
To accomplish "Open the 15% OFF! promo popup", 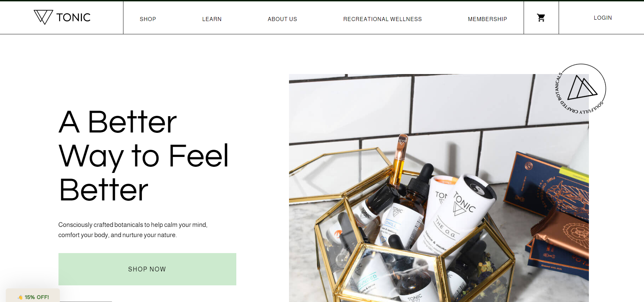I will [33, 296].
